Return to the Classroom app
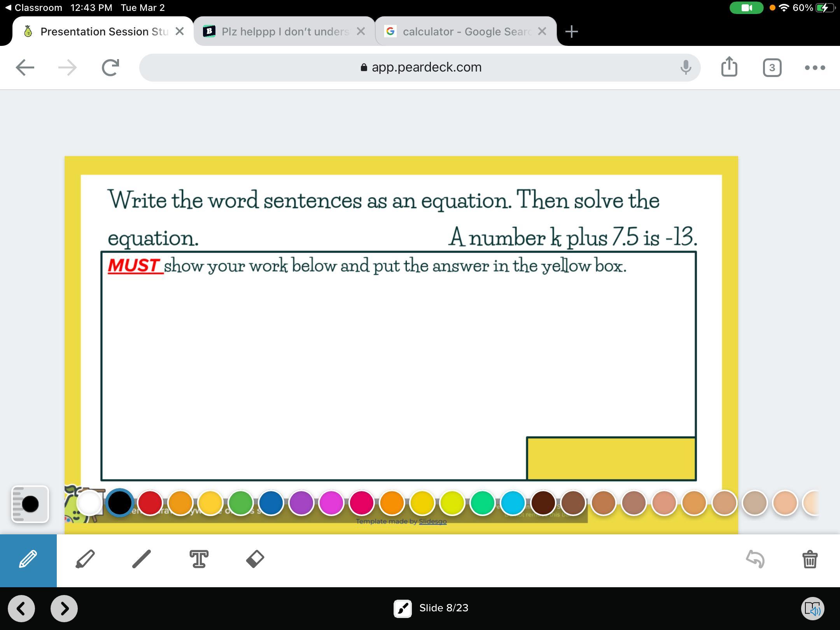This screenshot has width=840, height=630. pyautogui.click(x=34, y=8)
